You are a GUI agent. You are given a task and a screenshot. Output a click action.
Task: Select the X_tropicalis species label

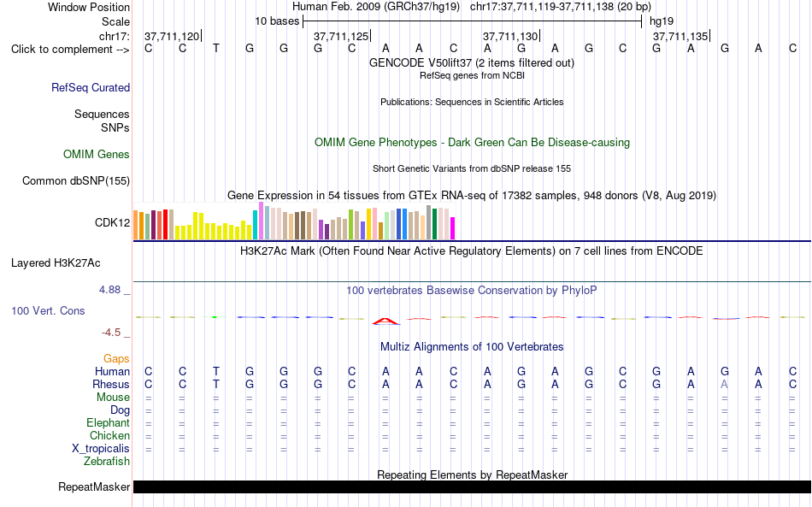pos(101,449)
